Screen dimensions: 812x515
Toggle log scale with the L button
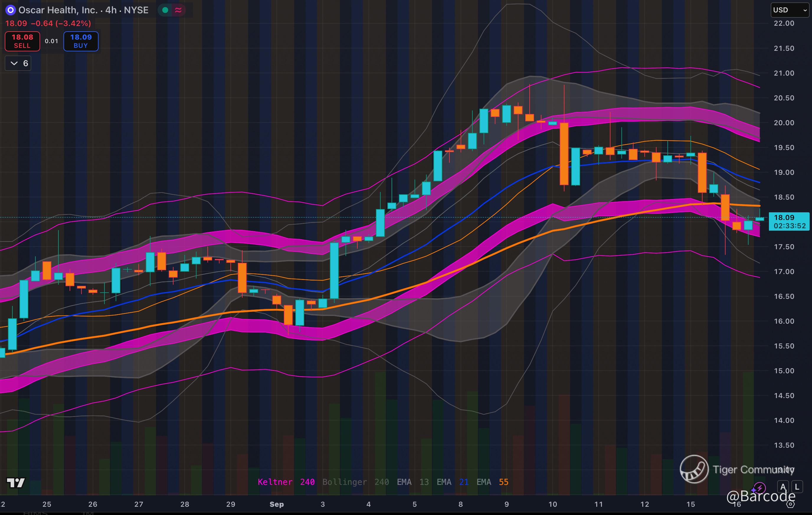pos(797,487)
